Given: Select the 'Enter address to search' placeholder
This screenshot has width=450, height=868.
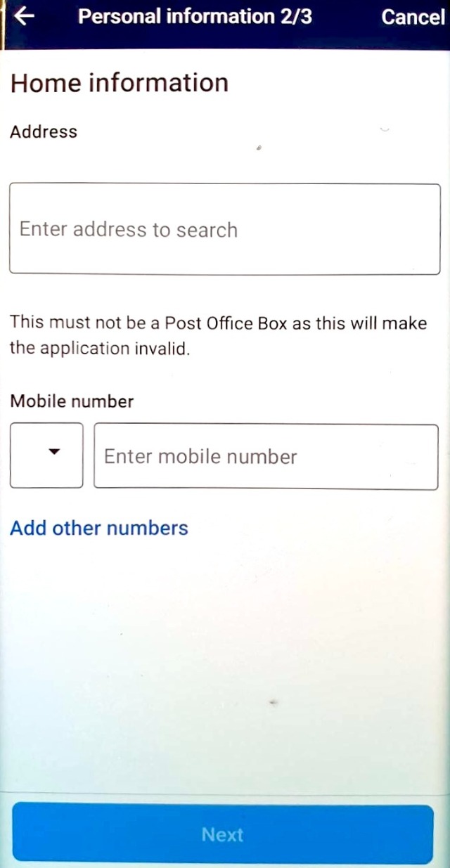Looking at the screenshot, I should 129,230.
